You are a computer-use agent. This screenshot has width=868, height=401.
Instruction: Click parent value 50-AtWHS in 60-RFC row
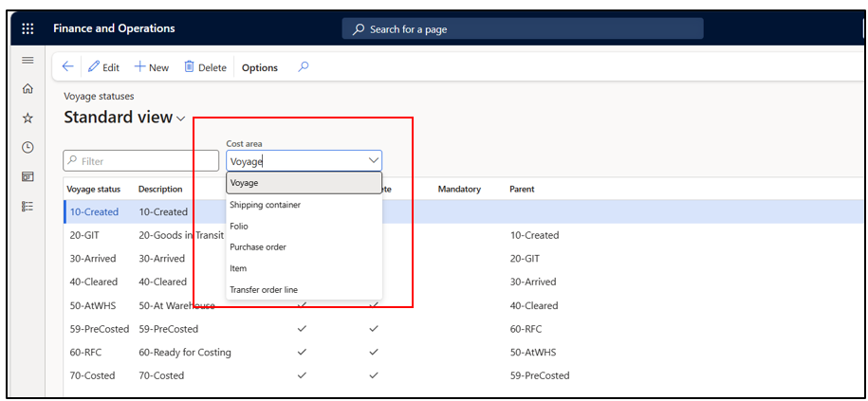click(533, 352)
